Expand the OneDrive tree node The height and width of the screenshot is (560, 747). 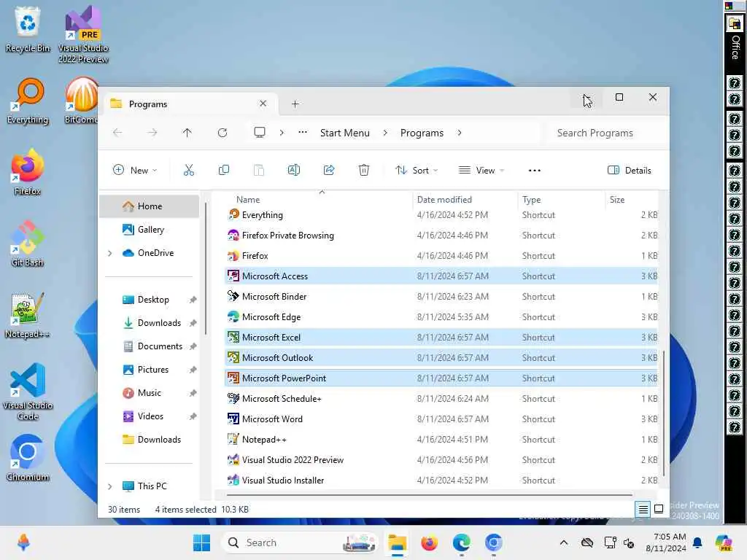coord(110,253)
